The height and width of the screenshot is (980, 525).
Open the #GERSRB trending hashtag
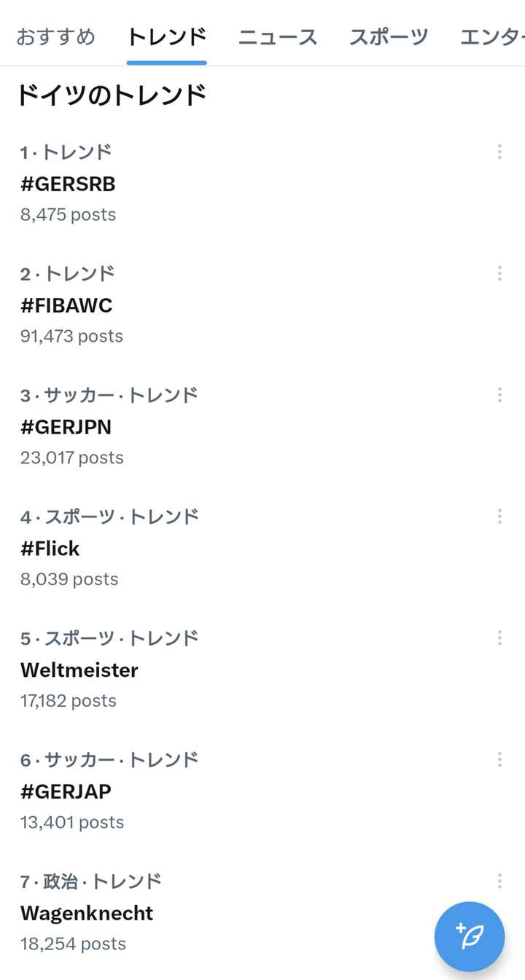click(69, 184)
